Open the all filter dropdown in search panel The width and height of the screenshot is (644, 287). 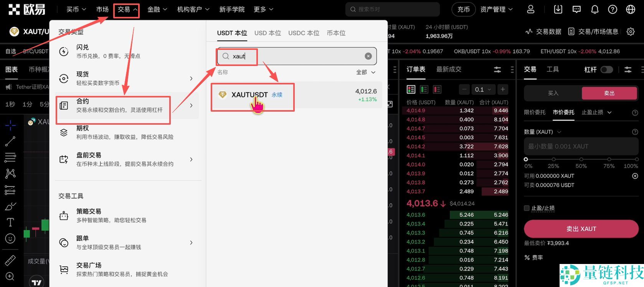[365, 72]
